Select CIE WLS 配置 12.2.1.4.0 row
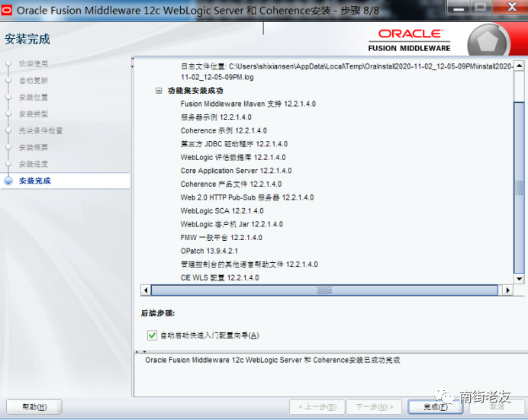The height and width of the screenshot is (420, 528). (x=220, y=277)
